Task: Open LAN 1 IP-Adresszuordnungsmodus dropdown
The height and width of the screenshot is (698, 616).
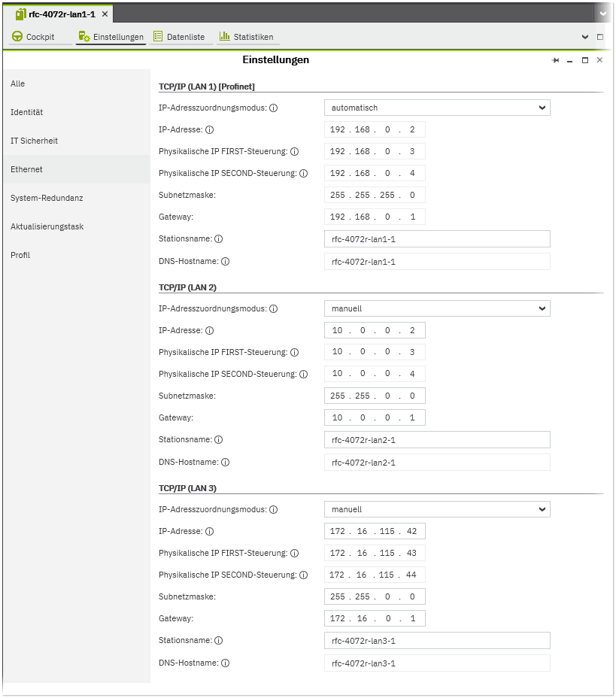Action: (437, 108)
